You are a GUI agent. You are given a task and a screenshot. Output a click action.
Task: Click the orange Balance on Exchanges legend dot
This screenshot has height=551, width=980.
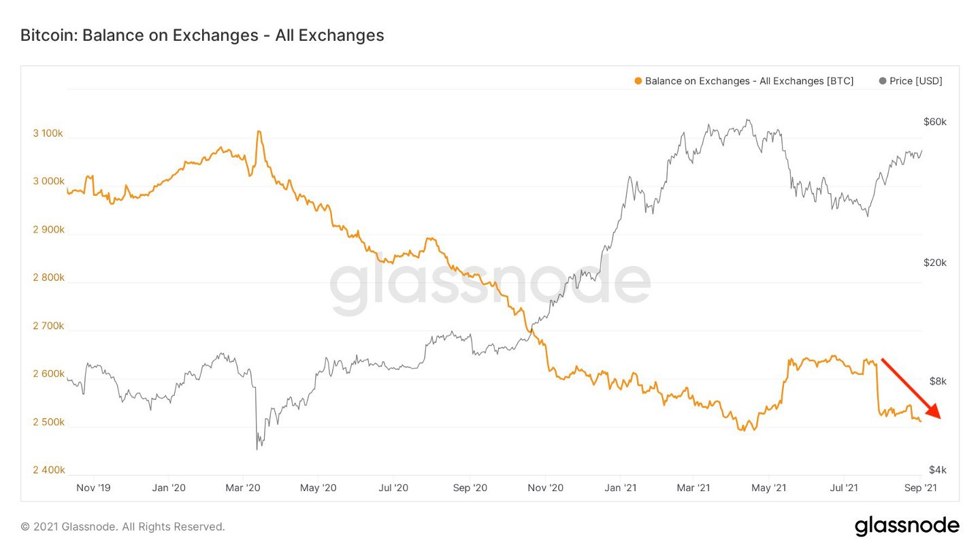pyautogui.click(x=638, y=81)
